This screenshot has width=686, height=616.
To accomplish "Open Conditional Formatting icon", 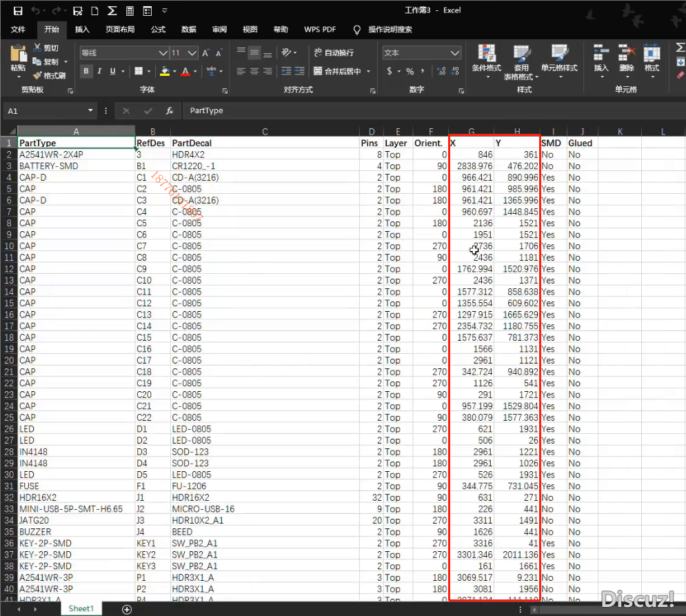I will (487, 53).
